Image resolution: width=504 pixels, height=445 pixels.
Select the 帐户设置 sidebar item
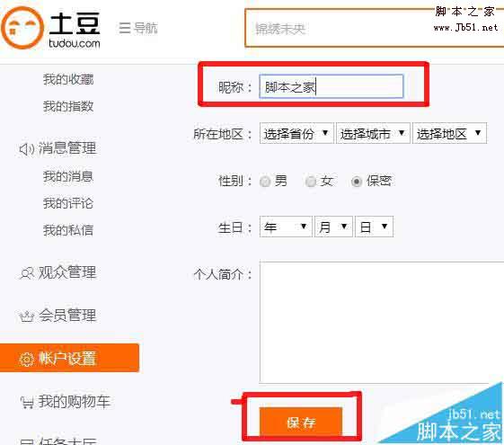point(69,358)
